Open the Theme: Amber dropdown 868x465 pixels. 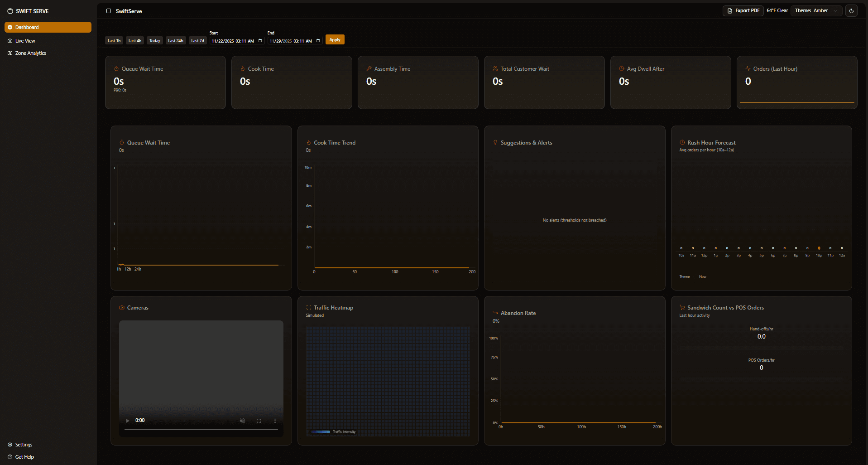[816, 10]
